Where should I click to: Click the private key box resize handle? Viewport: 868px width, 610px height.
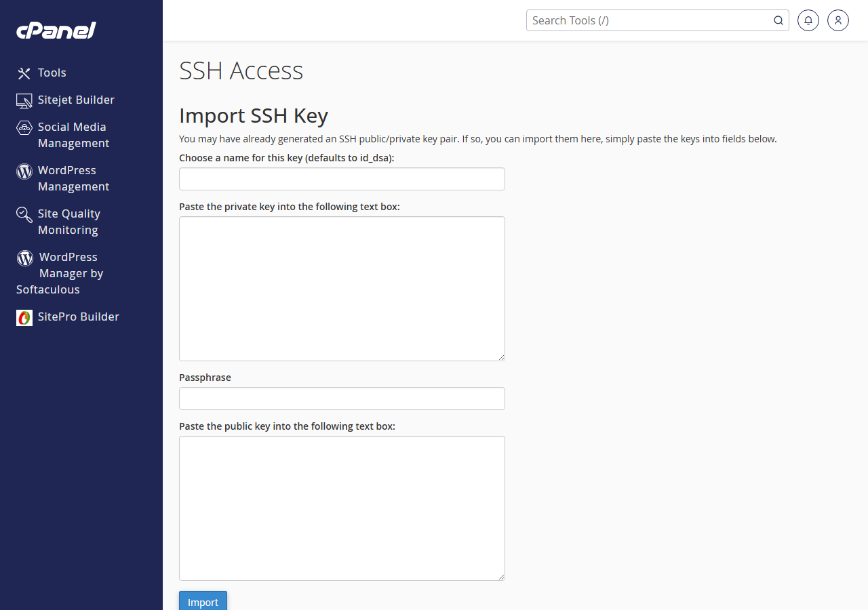(x=500, y=357)
